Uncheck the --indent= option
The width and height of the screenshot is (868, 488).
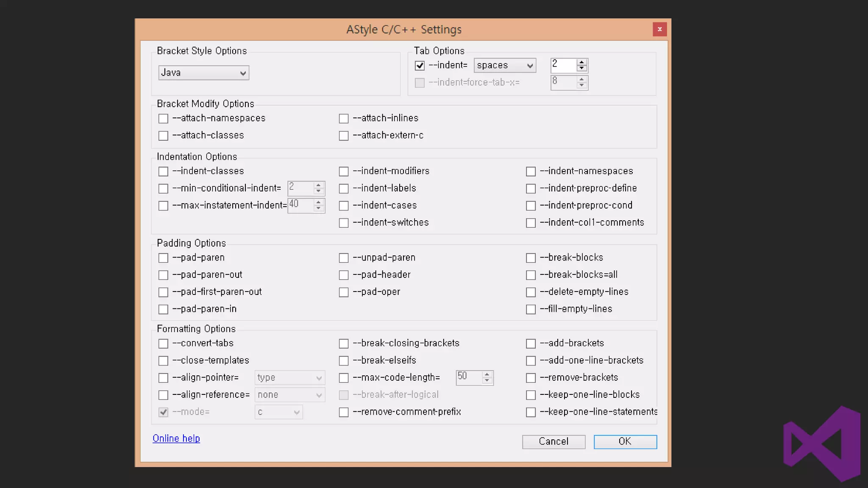pyautogui.click(x=420, y=66)
